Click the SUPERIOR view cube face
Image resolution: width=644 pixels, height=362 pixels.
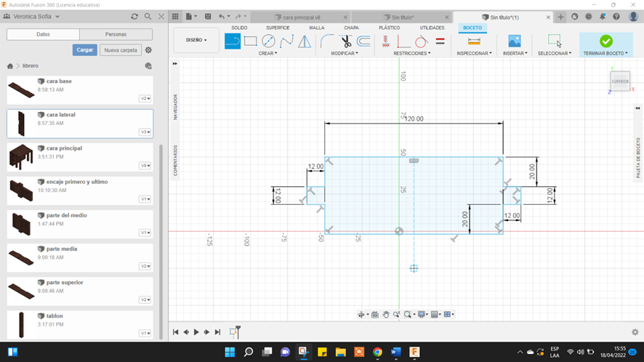(620, 81)
